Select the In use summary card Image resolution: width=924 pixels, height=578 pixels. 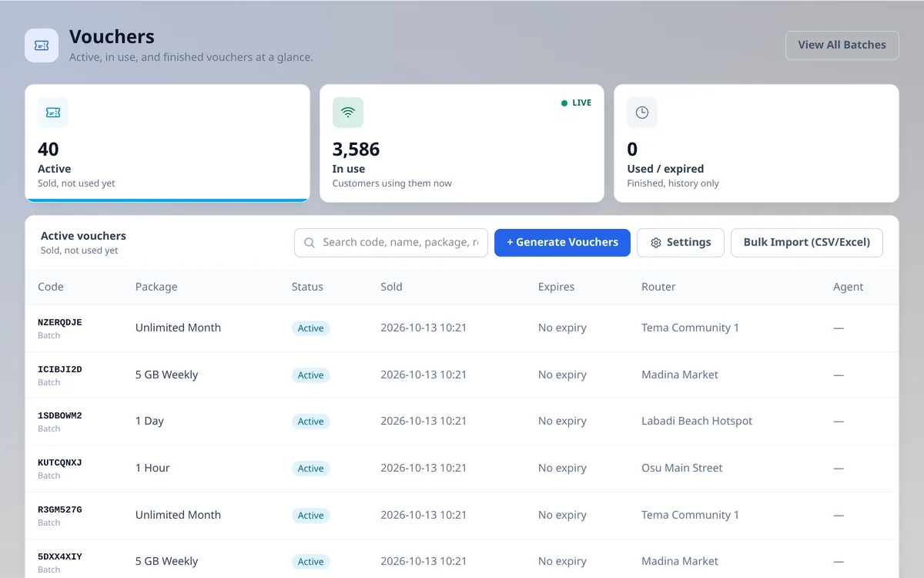pyautogui.click(x=462, y=143)
